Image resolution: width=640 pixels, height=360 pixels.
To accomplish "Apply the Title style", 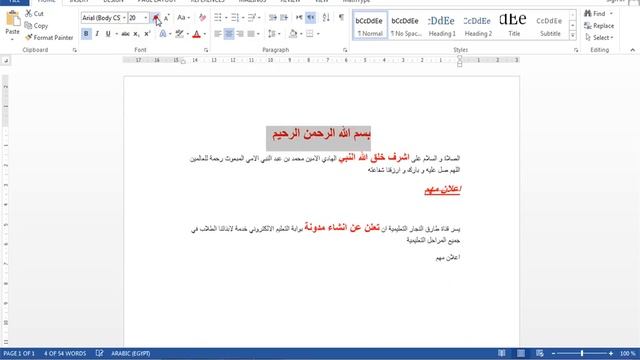I will pos(513,25).
